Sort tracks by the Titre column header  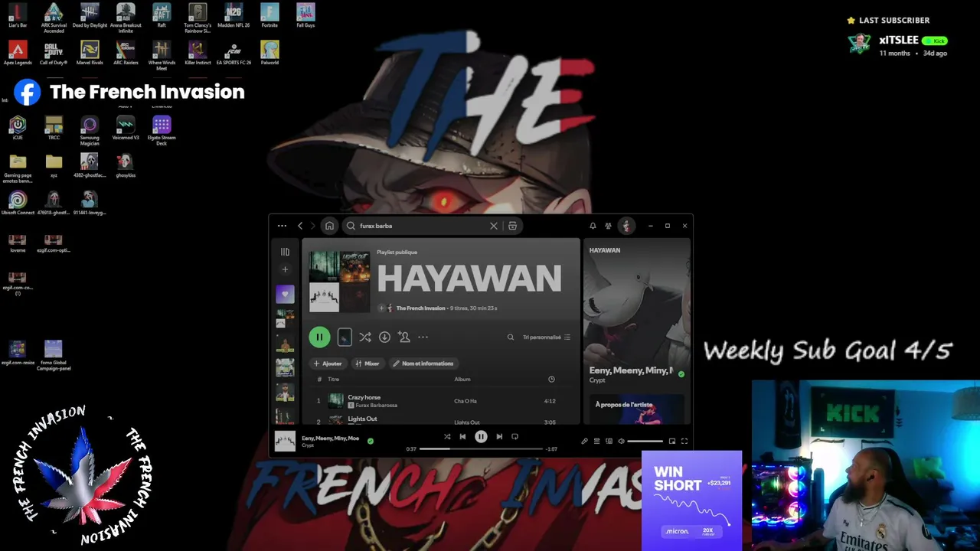(x=333, y=379)
